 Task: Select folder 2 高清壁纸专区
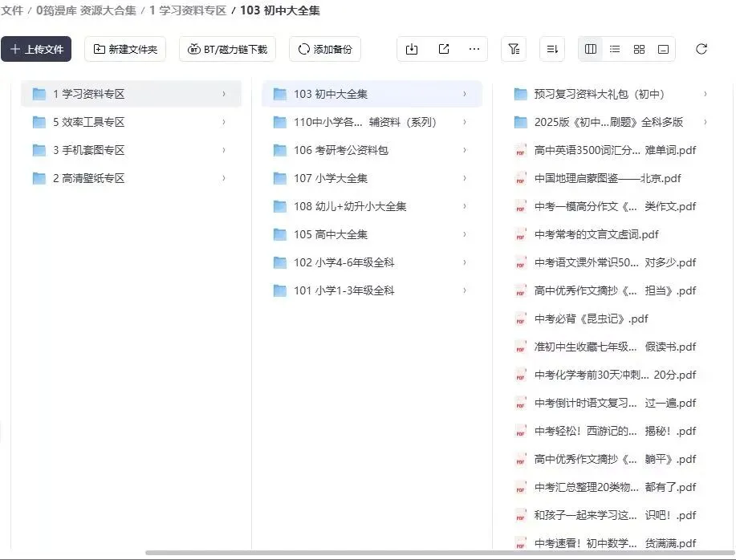point(131,178)
